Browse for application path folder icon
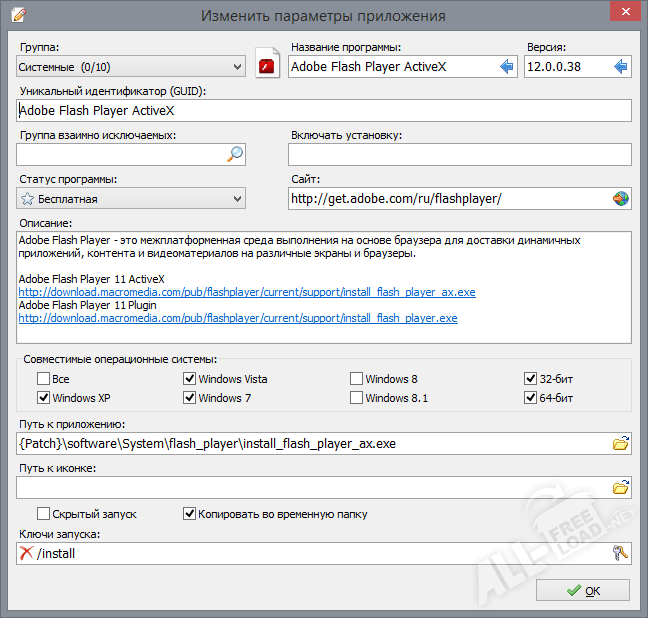Viewport: 648px width, 618px height. [621, 444]
